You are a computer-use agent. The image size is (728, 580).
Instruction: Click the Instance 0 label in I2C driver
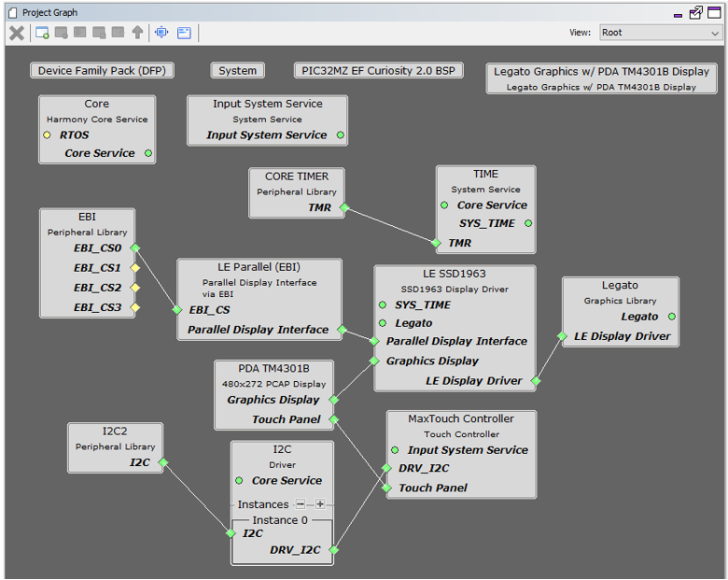280,520
